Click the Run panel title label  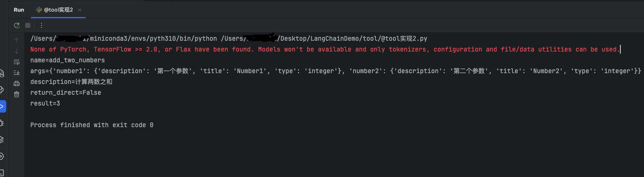19,10
